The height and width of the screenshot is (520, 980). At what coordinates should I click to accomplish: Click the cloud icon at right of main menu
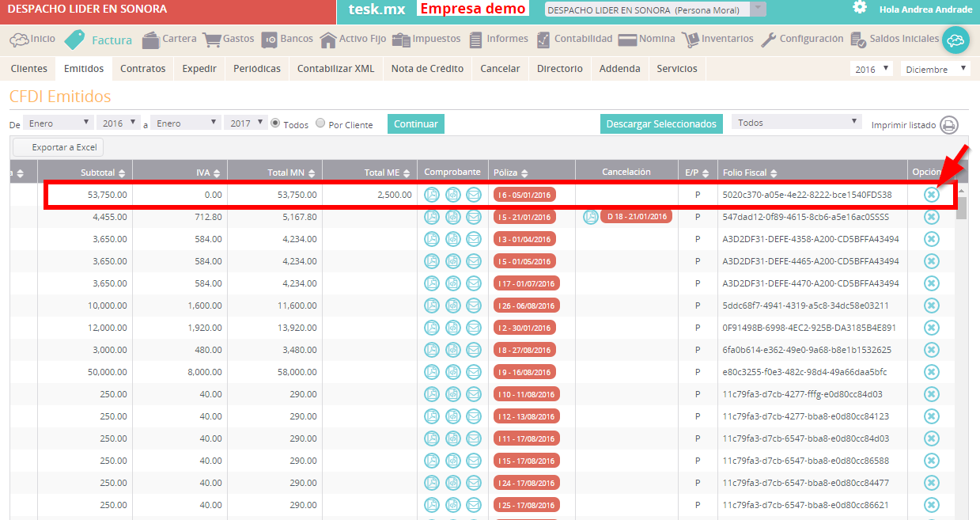(x=955, y=40)
